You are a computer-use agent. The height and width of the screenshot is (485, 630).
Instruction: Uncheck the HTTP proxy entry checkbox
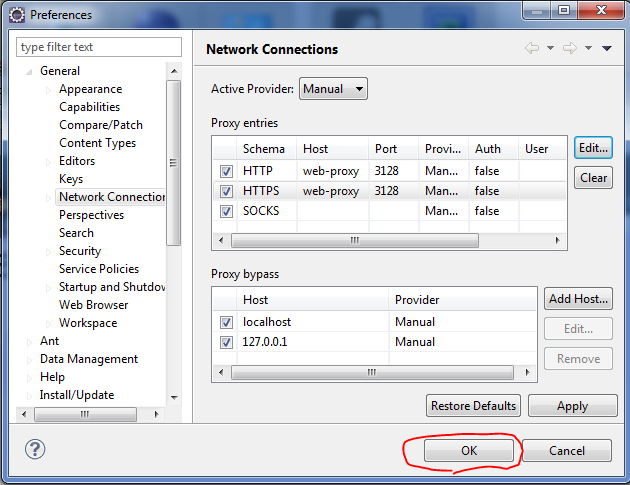(x=226, y=171)
